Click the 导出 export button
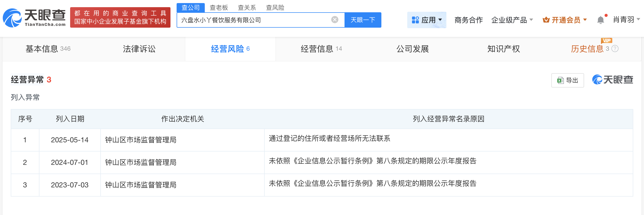The image size is (644, 215). click(x=567, y=80)
